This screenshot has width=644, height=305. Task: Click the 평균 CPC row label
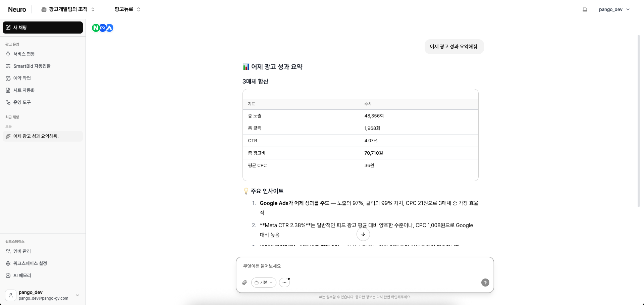pyautogui.click(x=257, y=165)
